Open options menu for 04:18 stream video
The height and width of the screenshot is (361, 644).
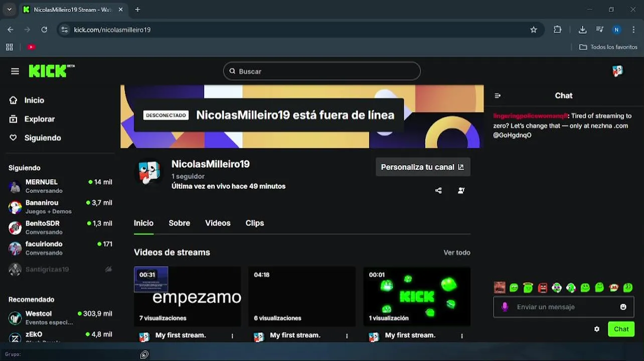347,336
